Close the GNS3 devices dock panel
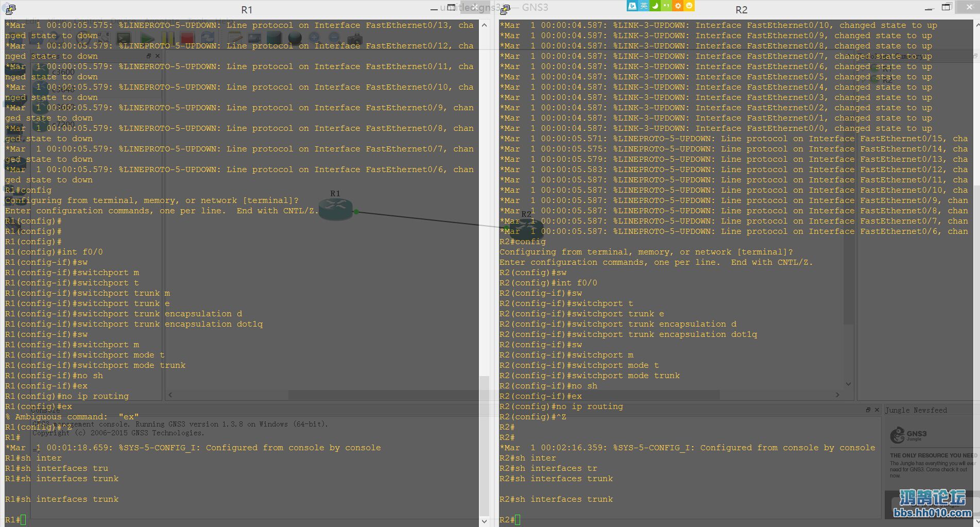This screenshot has width=980, height=527. pos(158,56)
